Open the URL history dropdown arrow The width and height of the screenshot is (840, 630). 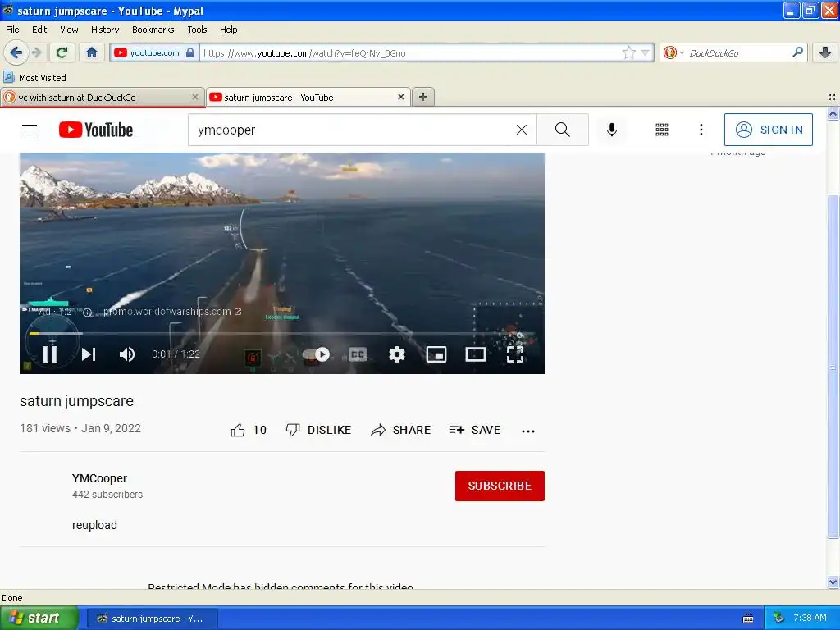(646, 52)
